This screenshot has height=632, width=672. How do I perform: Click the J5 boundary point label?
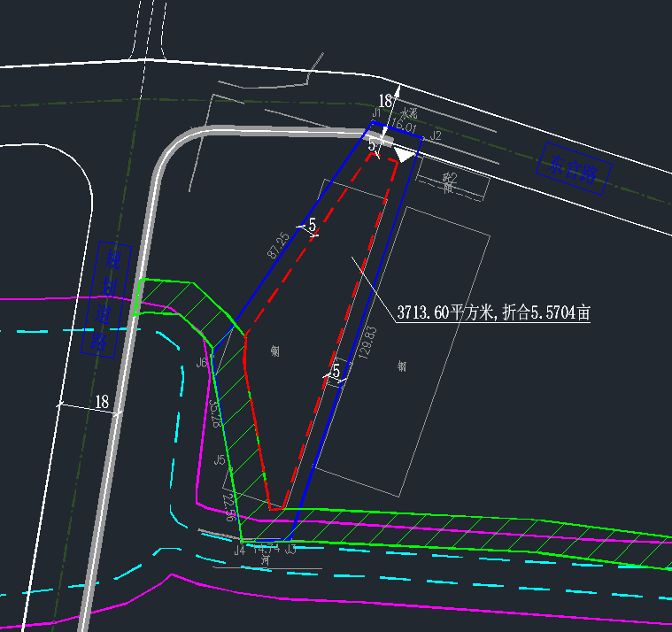pos(220,460)
